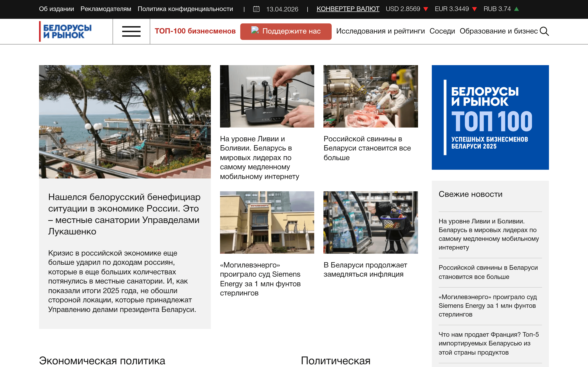The width and height of the screenshot is (588, 367).
Task: Open "Об издании" page
Action: [56, 9]
